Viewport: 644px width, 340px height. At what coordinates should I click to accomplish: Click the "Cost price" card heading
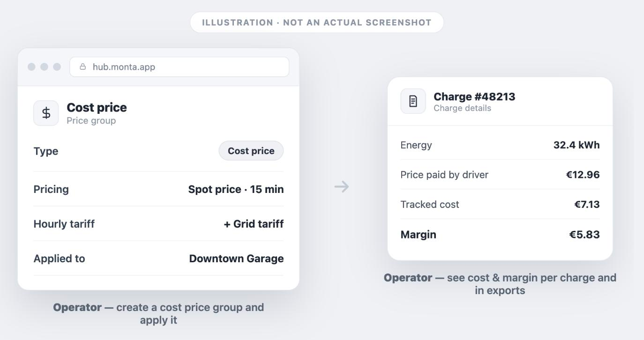click(x=97, y=107)
